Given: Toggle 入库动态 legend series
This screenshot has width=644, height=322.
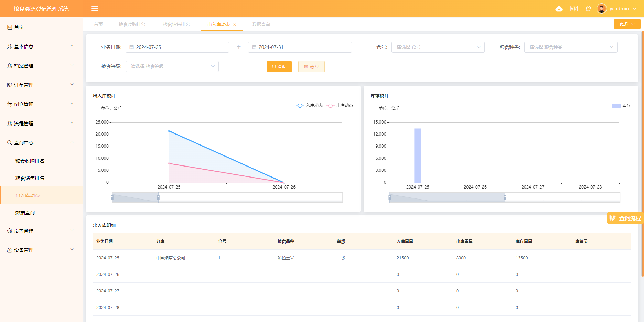Looking at the screenshot, I should [309, 106].
